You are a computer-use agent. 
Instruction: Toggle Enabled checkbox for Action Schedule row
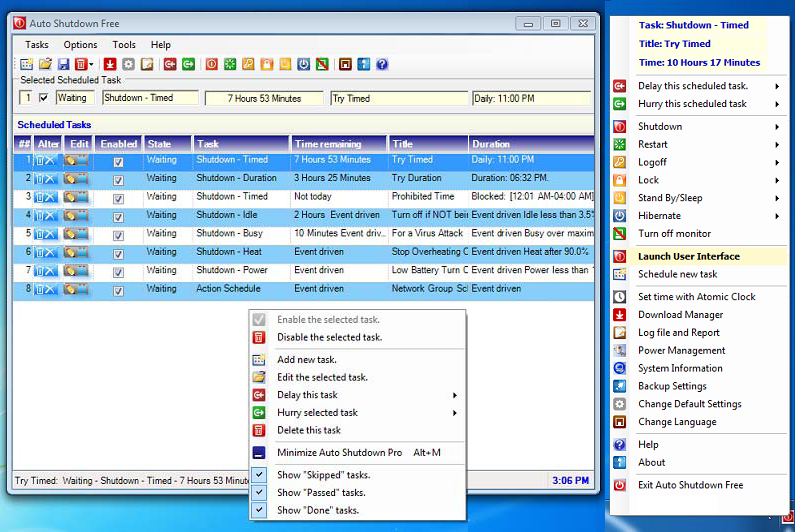click(118, 291)
